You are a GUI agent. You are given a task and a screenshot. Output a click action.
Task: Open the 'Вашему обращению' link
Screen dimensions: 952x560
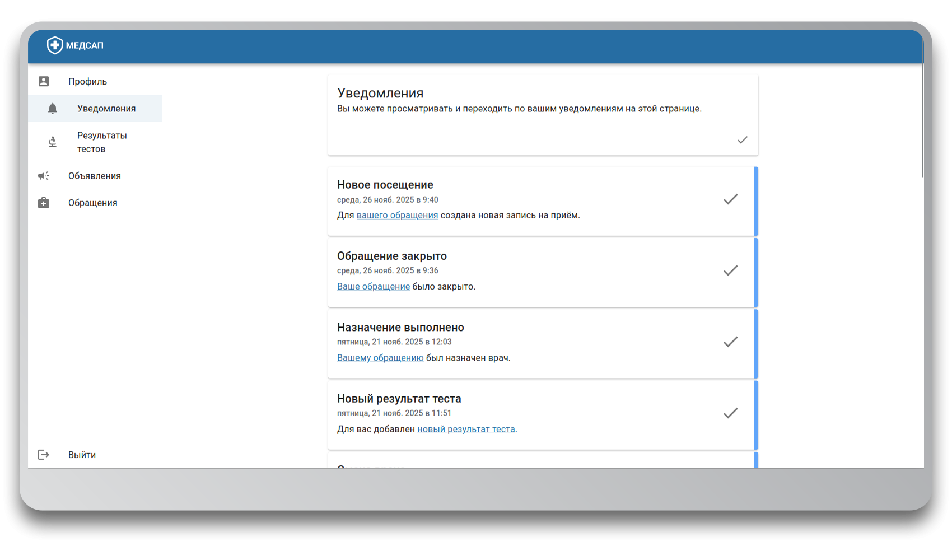(x=380, y=358)
